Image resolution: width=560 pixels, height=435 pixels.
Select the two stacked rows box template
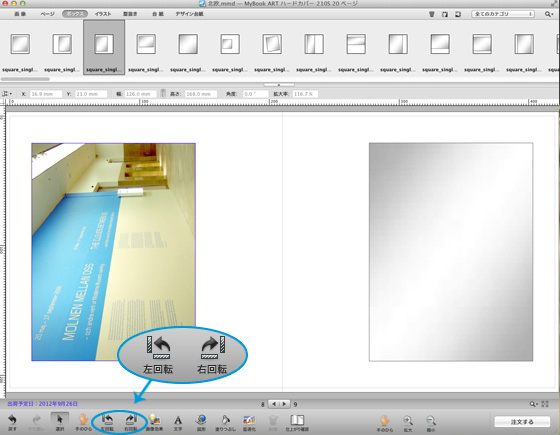[x=356, y=44]
